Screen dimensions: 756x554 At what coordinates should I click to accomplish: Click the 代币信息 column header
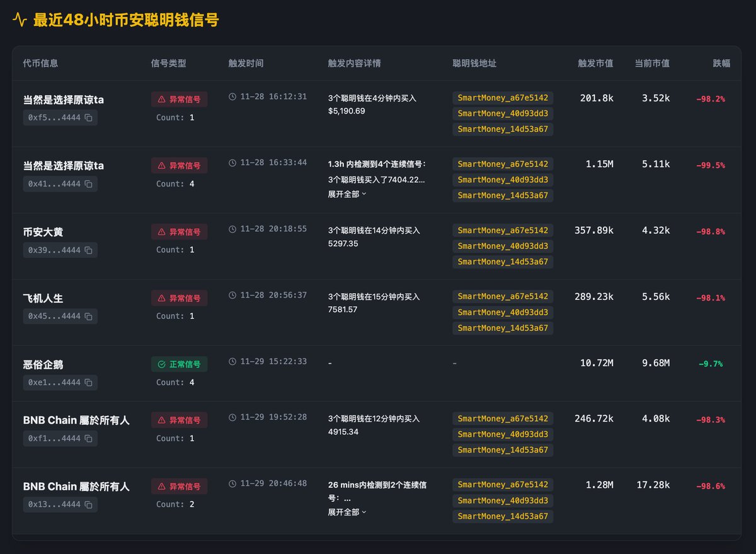[40, 64]
